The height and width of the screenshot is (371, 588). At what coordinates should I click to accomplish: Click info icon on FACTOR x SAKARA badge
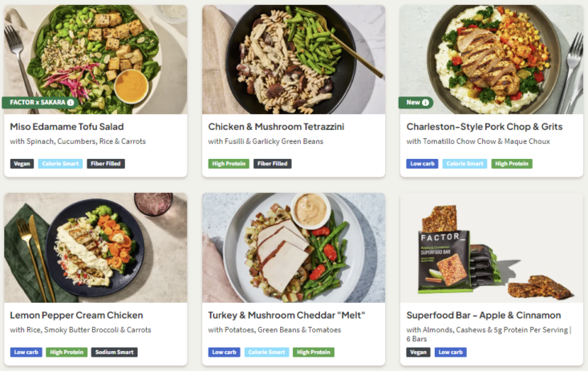pyautogui.click(x=71, y=103)
